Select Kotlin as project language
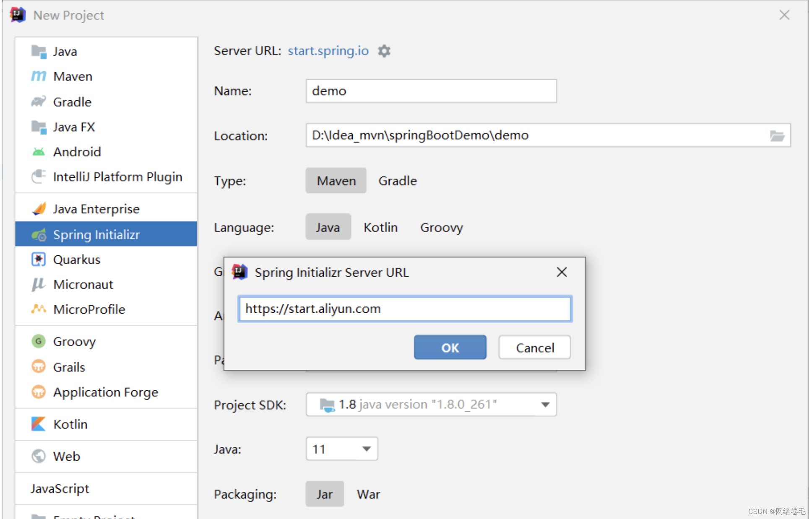The image size is (812, 519). (380, 227)
